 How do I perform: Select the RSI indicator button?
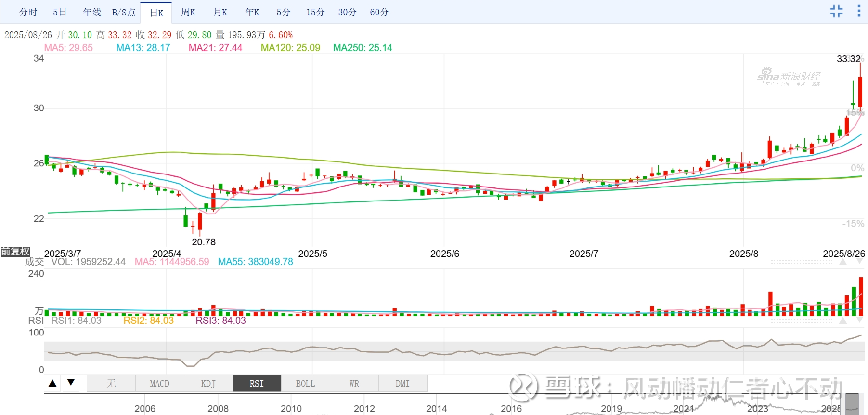[x=257, y=384]
